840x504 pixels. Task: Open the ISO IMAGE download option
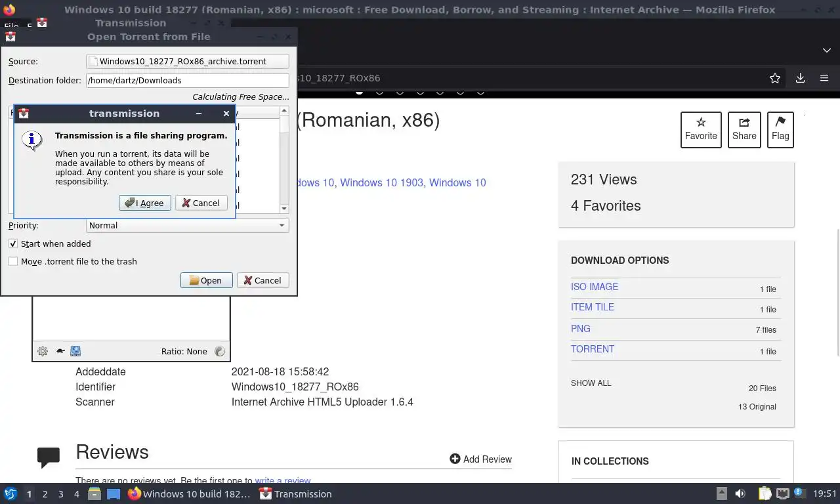pyautogui.click(x=595, y=287)
